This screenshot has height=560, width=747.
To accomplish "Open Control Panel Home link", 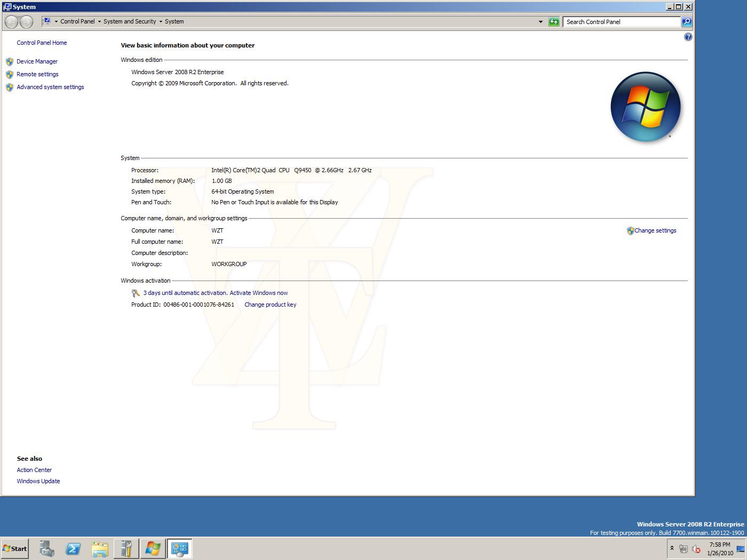I will (x=42, y=43).
